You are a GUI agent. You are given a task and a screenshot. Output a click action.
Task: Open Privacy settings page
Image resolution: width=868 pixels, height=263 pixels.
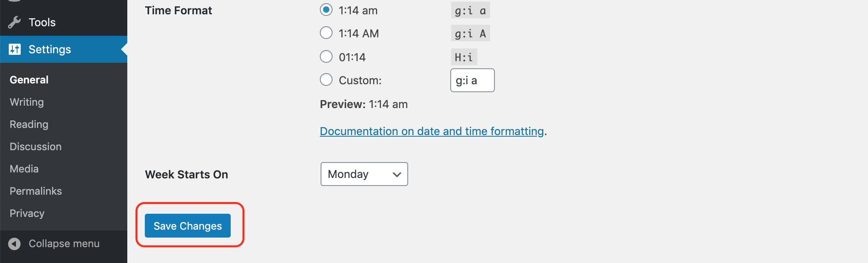point(27,213)
